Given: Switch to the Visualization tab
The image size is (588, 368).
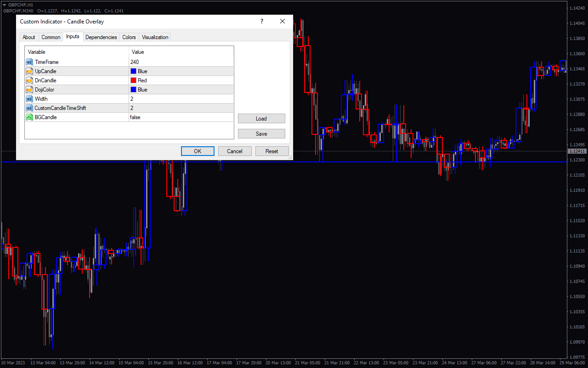Looking at the screenshot, I should [155, 37].
